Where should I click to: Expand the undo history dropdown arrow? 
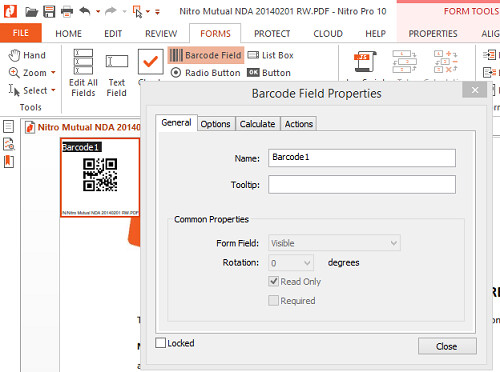[98, 12]
